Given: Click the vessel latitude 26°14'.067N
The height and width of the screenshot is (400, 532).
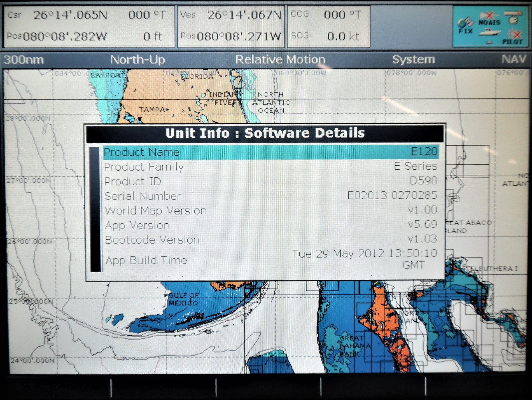Looking at the screenshot, I should (x=244, y=15).
